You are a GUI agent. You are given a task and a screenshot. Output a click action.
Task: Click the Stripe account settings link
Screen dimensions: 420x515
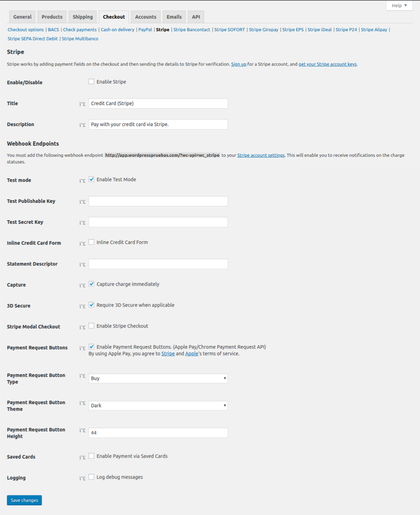[x=261, y=156]
